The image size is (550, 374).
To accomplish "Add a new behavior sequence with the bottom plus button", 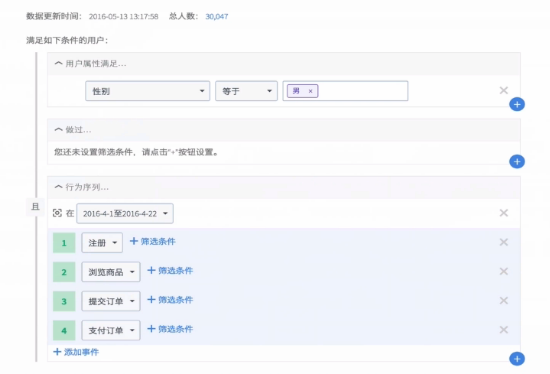I will coord(517,359).
